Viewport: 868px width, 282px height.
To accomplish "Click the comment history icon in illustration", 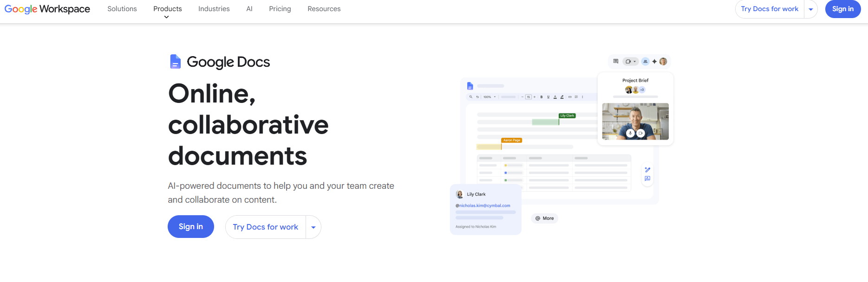I will pos(616,61).
